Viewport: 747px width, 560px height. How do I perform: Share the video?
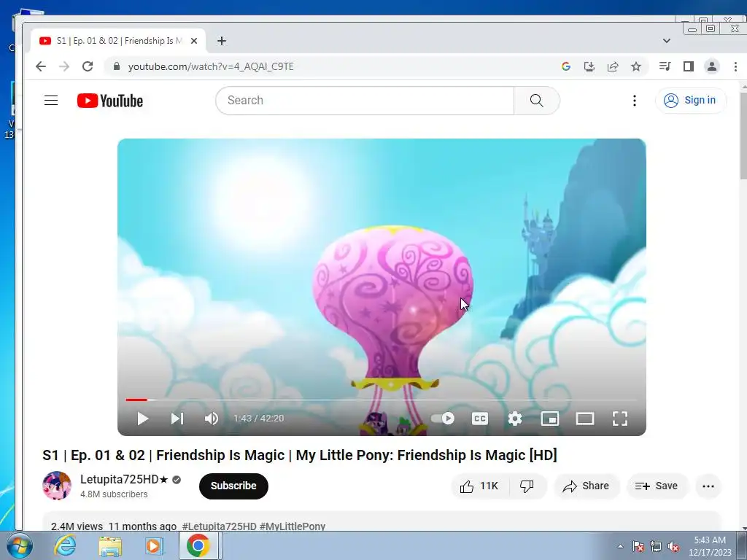click(x=586, y=486)
